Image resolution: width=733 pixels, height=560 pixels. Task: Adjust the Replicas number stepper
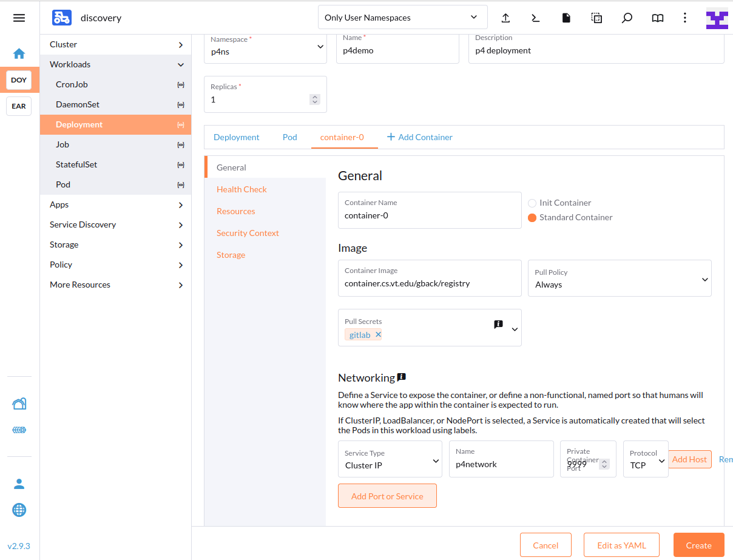pos(314,100)
